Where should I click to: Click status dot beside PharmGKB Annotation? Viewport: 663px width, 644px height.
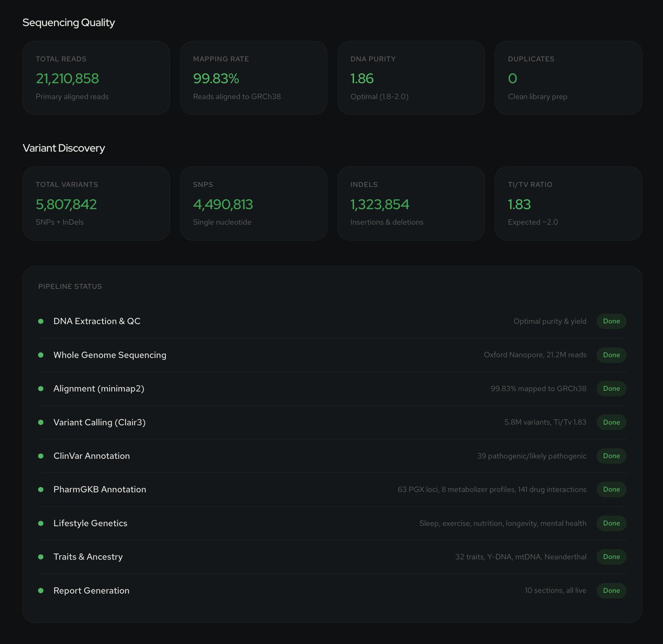[x=40, y=490]
